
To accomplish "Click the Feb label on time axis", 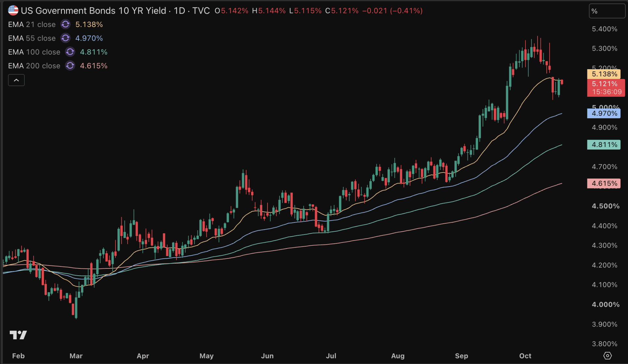I will click(18, 356).
